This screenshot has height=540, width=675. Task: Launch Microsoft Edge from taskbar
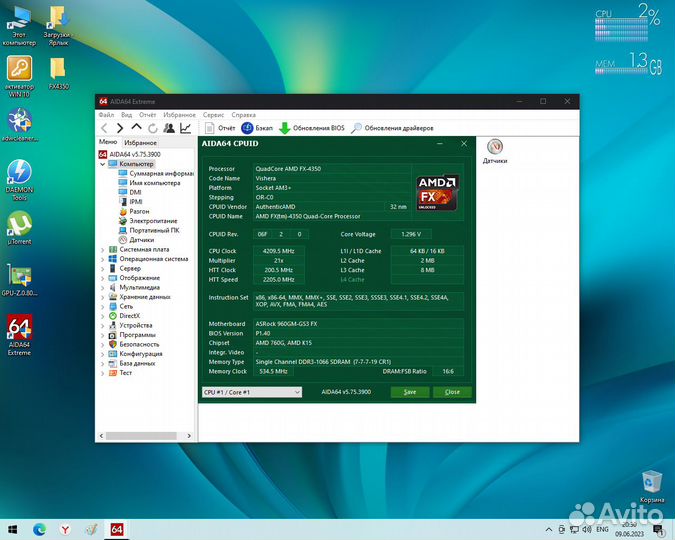coord(39,529)
